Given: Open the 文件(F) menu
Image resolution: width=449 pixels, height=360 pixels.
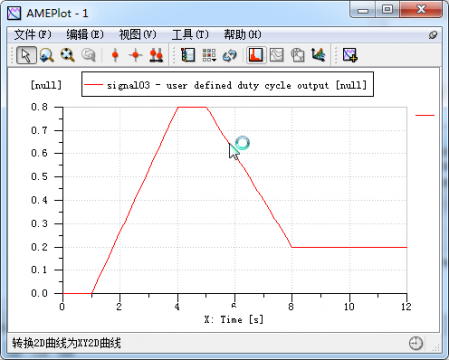Looking at the screenshot, I should (33, 34).
